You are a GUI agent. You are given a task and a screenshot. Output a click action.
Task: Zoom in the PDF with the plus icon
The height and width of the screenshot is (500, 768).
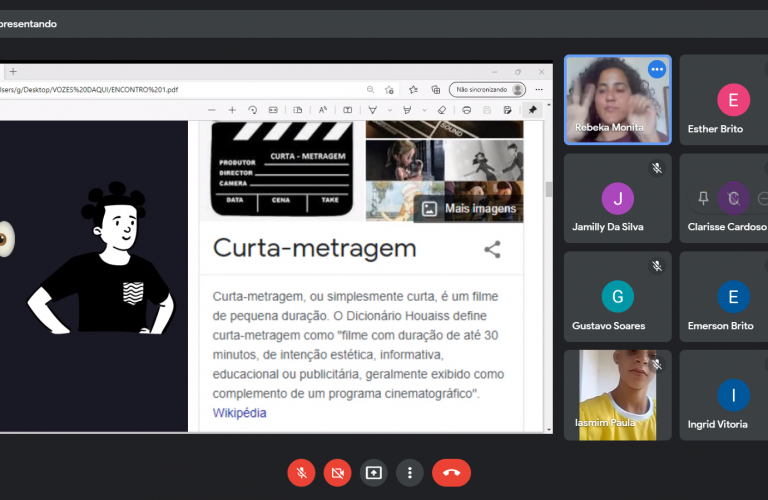click(232, 110)
